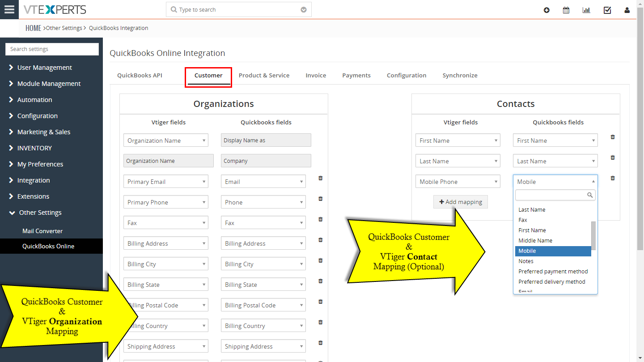This screenshot has height=362, width=644.
Task: Focus the Search settings field
Action: [52, 49]
